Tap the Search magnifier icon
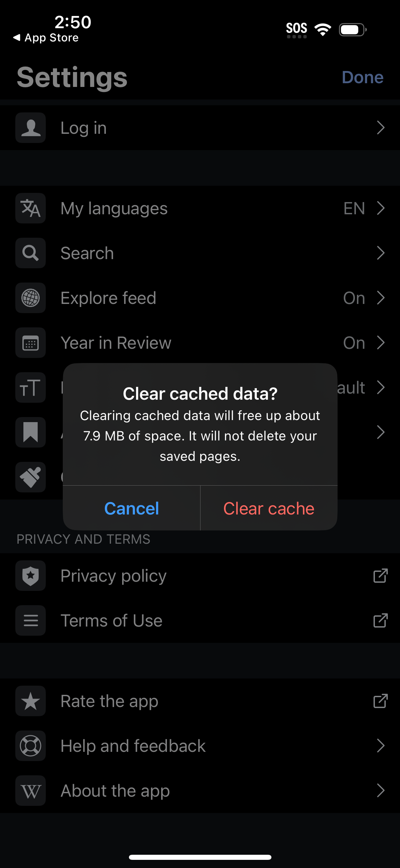Image resolution: width=400 pixels, height=868 pixels. [30, 253]
